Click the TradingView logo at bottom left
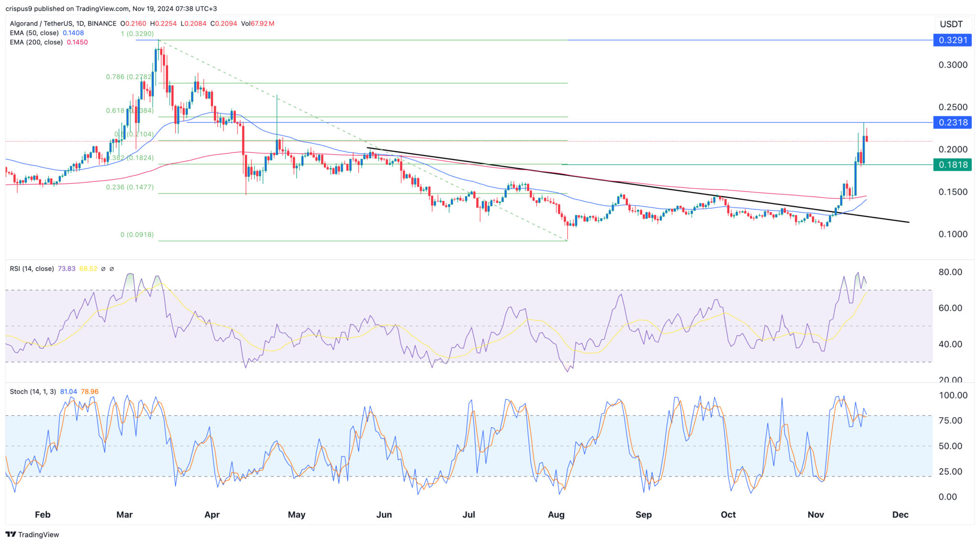Viewport: 980px width, 544px height. 32,534
